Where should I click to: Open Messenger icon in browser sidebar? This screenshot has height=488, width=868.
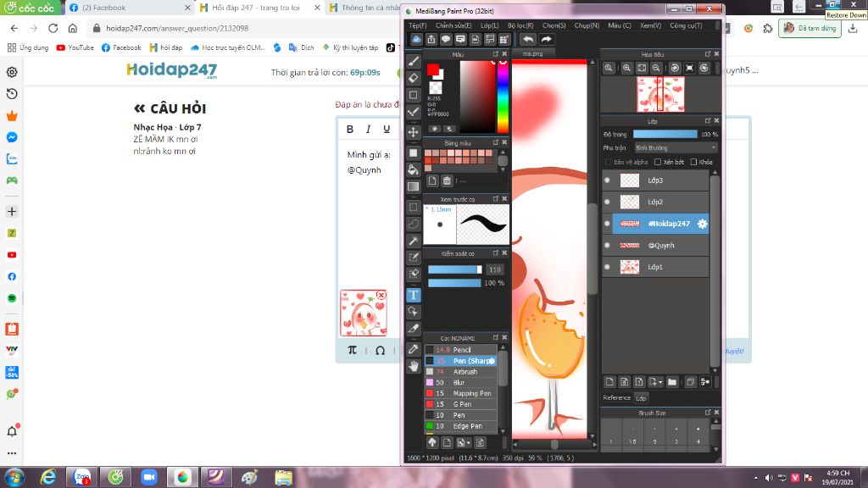[x=12, y=137]
